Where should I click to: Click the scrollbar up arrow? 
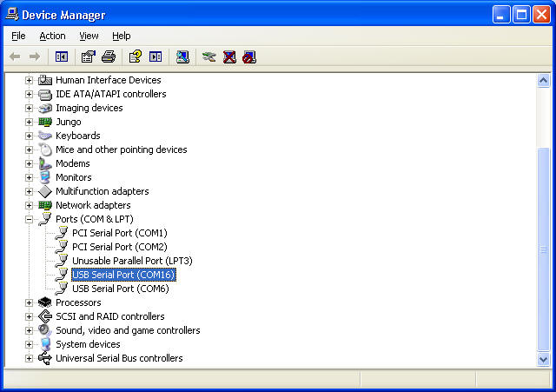coord(543,81)
